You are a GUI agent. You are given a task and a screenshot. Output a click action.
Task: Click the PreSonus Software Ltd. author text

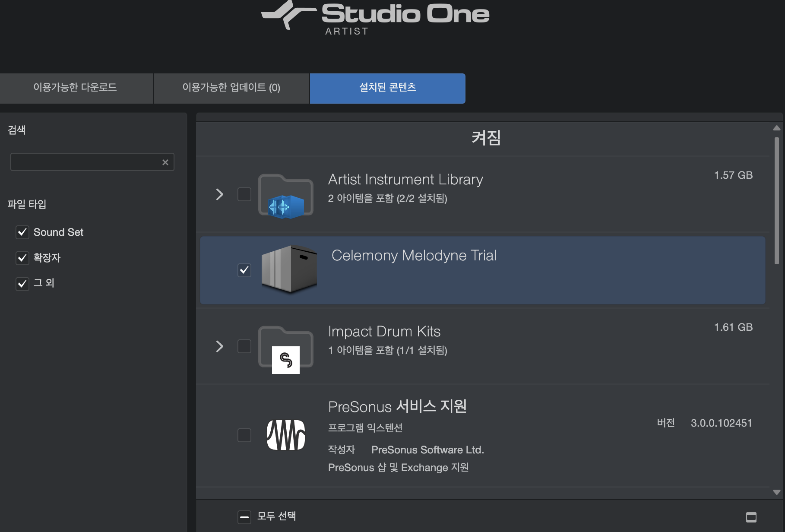[427, 450]
